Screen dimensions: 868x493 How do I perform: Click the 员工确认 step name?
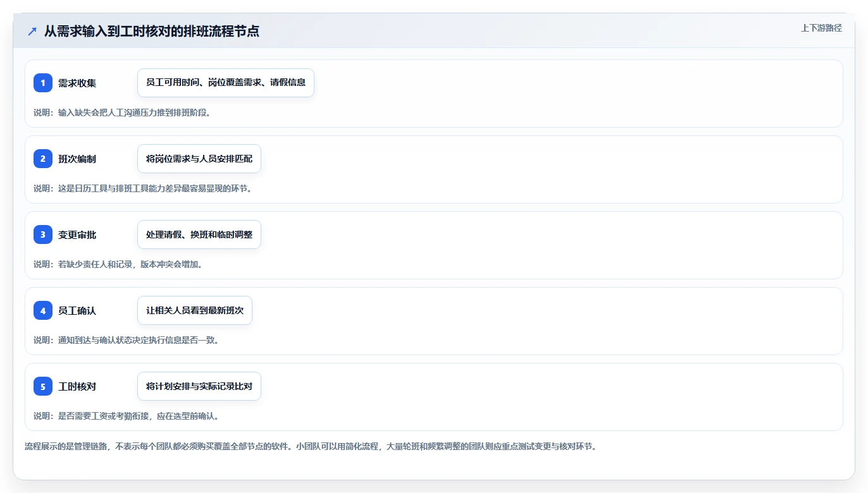[77, 310]
